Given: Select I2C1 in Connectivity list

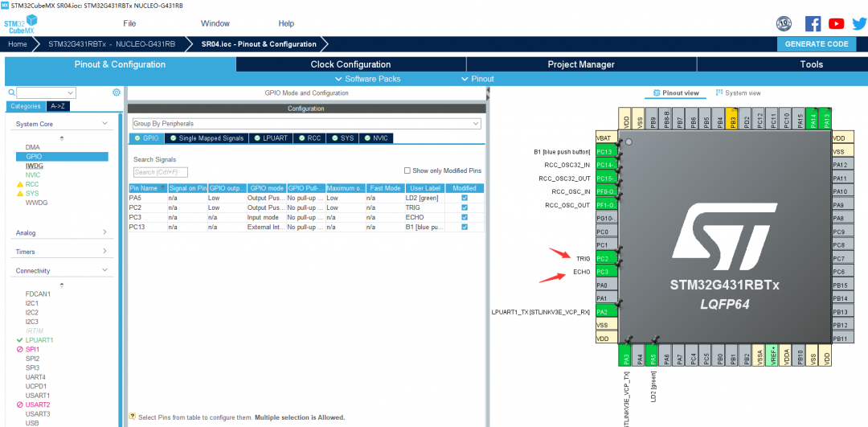Looking at the screenshot, I should (34, 303).
